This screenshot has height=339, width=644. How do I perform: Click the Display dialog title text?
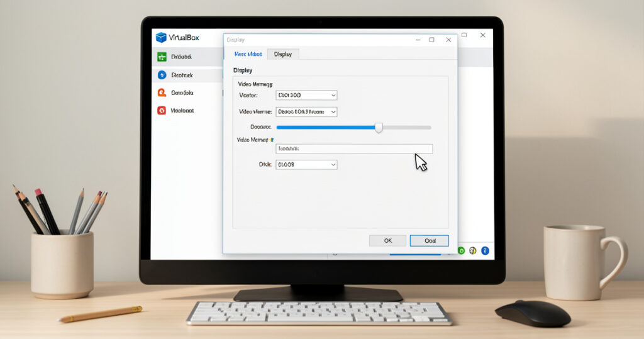[235, 40]
